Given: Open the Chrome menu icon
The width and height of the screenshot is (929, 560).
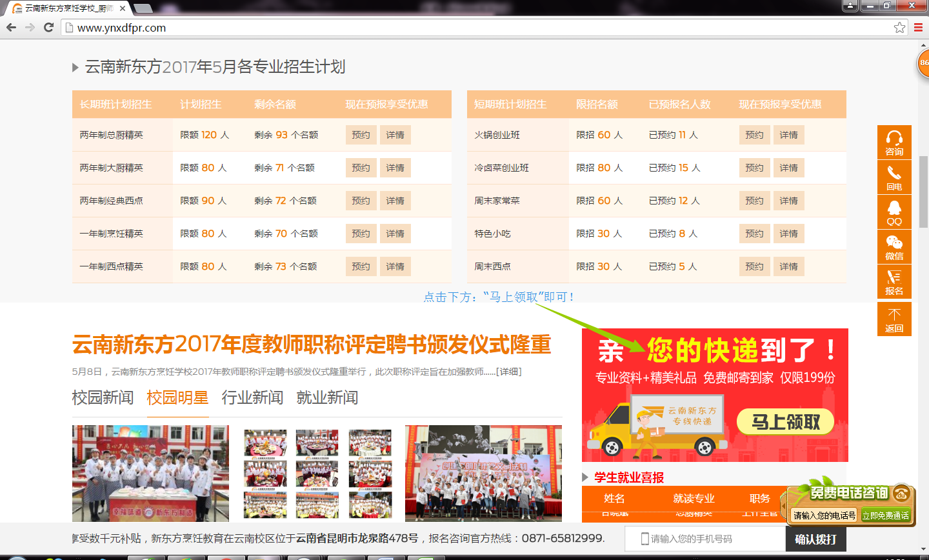Looking at the screenshot, I should tap(918, 28).
